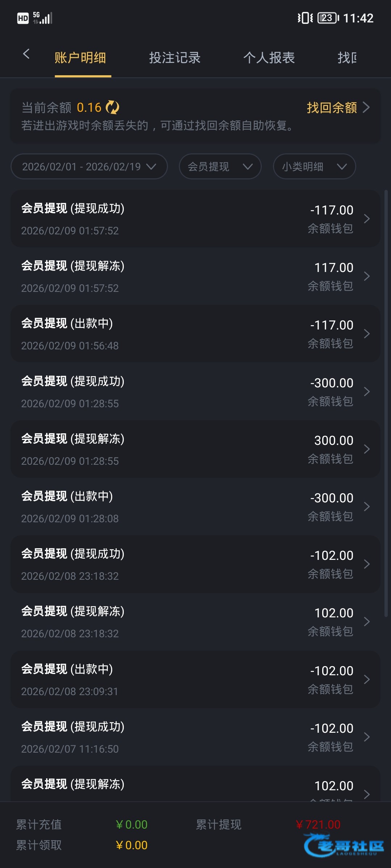Tap the 老哥社区 watermark logo
The image size is (391, 868).
(x=344, y=846)
